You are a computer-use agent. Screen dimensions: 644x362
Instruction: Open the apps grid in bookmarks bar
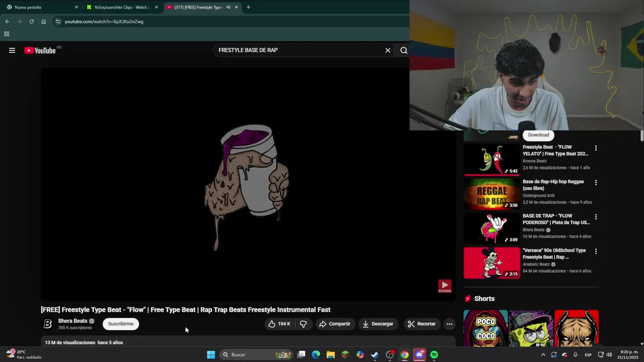[7, 34]
